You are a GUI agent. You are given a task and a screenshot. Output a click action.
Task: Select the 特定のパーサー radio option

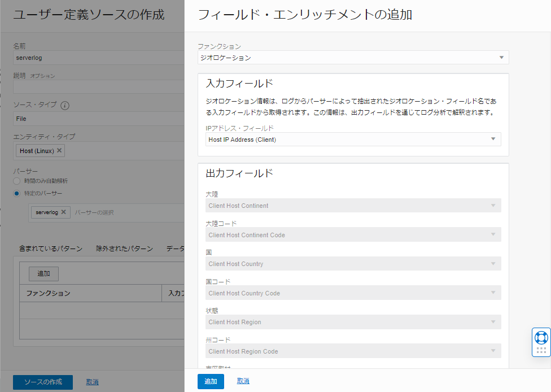(16, 194)
